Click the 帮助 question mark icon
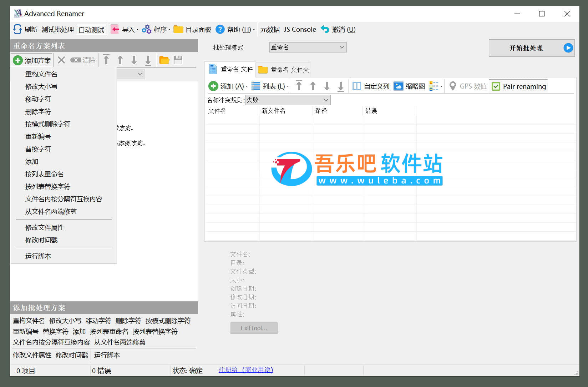 pyautogui.click(x=220, y=29)
